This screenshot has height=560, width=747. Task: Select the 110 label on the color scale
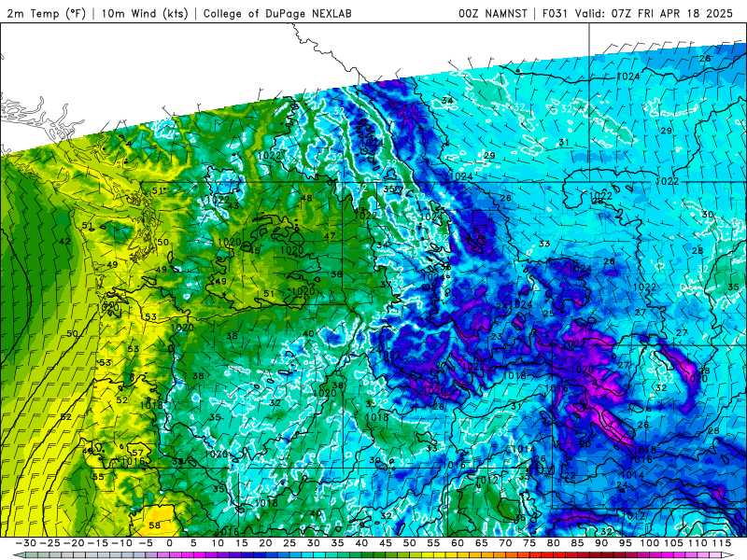[698, 543]
